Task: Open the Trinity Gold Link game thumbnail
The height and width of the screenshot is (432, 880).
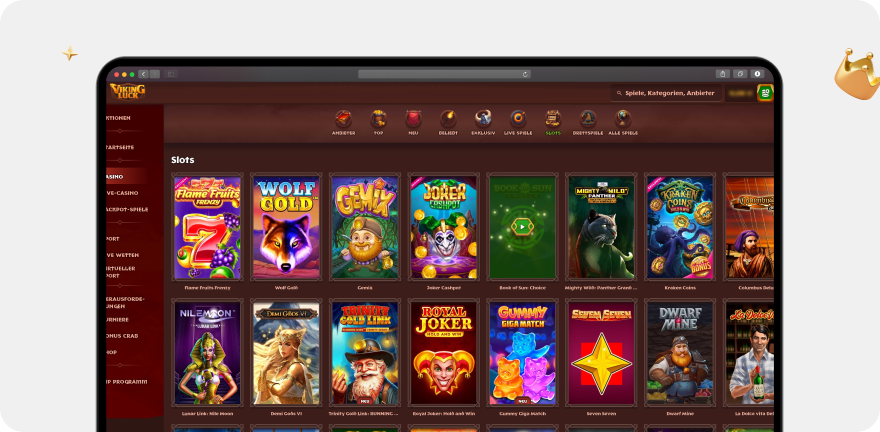Action: pyautogui.click(x=365, y=353)
